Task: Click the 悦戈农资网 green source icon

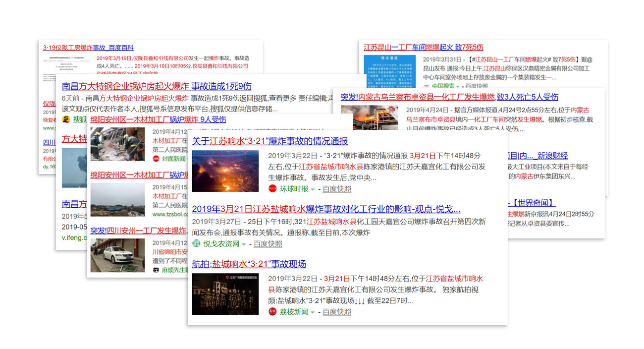Action: point(196,244)
